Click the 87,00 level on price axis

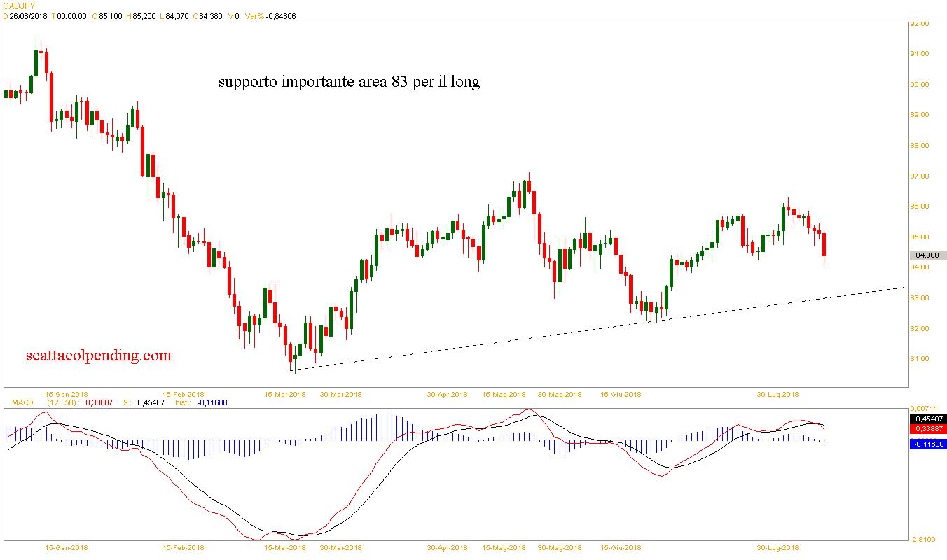[919, 176]
